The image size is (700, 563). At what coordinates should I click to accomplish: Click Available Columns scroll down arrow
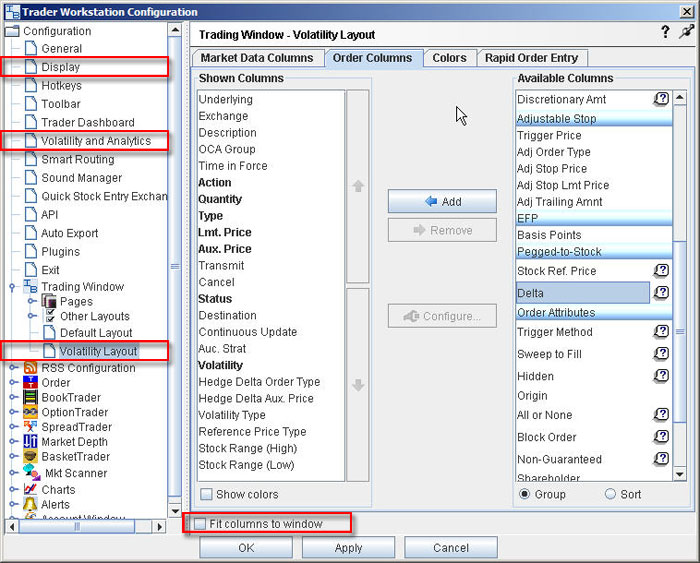[x=680, y=474]
